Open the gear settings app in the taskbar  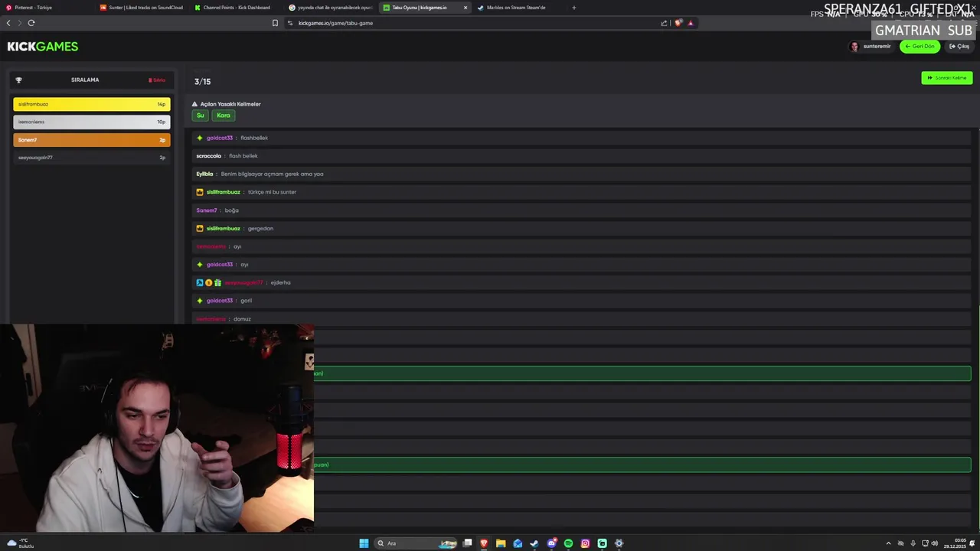pos(619,543)
